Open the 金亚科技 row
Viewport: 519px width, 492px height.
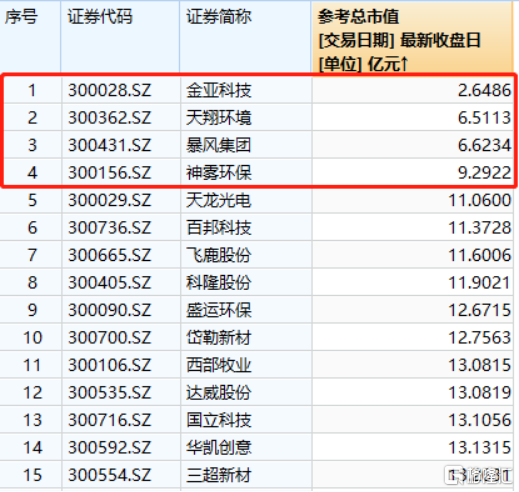(x=257, y=90)
